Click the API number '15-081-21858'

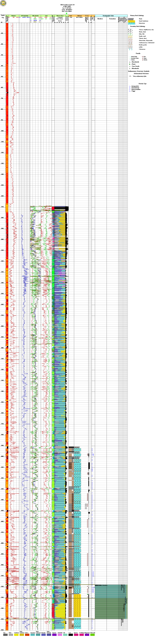click(x=67, y=6)
